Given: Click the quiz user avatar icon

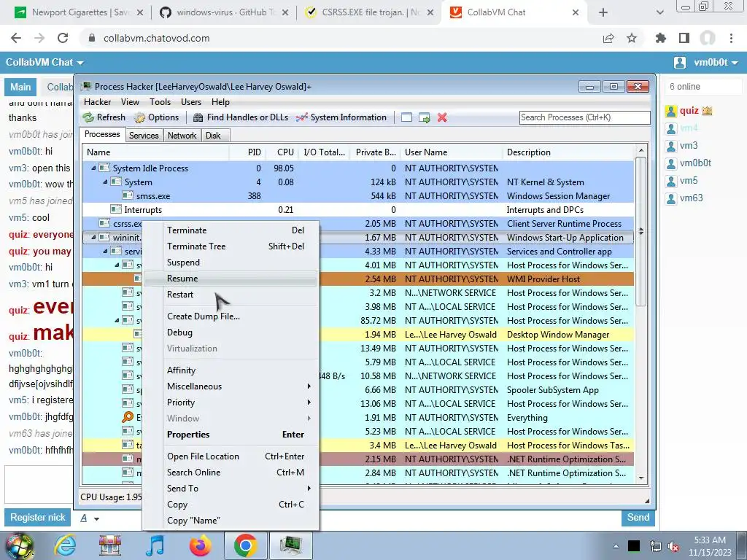Looking at the screenshot, I should pos(671,111).
